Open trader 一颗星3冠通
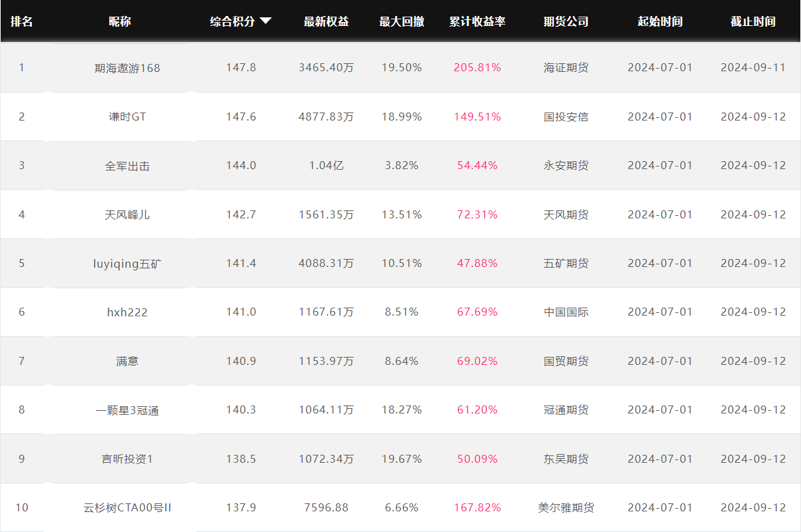801x532 pixels. pyautogui.click(x=127, y=409)
